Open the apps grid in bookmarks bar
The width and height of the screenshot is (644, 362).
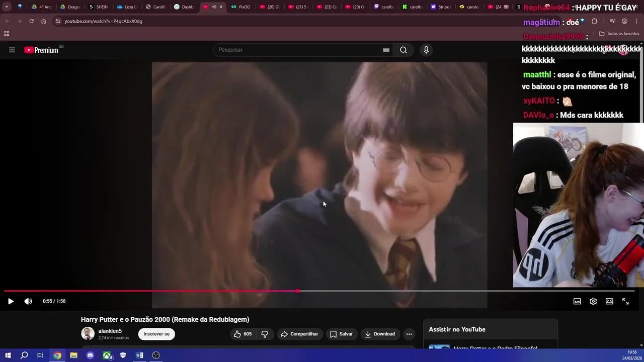[x=7, y=34]
